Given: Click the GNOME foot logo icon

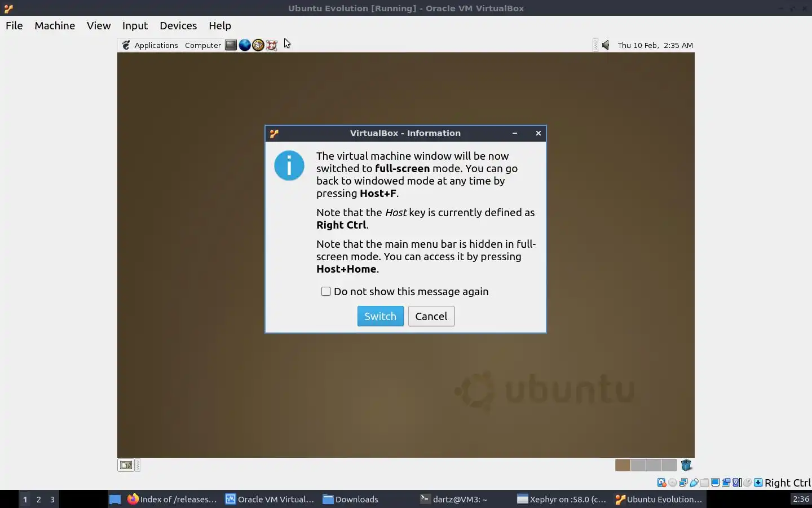Looking at the screenshot, I should pos(126,45).
